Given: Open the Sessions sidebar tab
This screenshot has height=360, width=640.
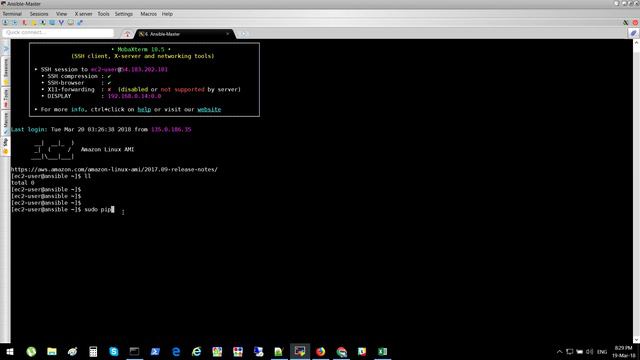Looking at the screenshot, I should pos(6,71).
